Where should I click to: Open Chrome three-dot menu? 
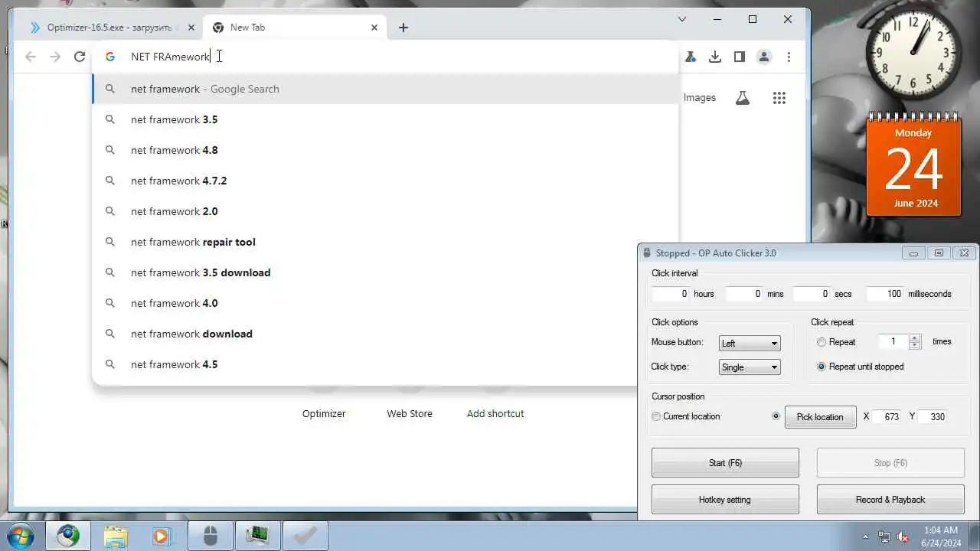click(x=789, y=57)
